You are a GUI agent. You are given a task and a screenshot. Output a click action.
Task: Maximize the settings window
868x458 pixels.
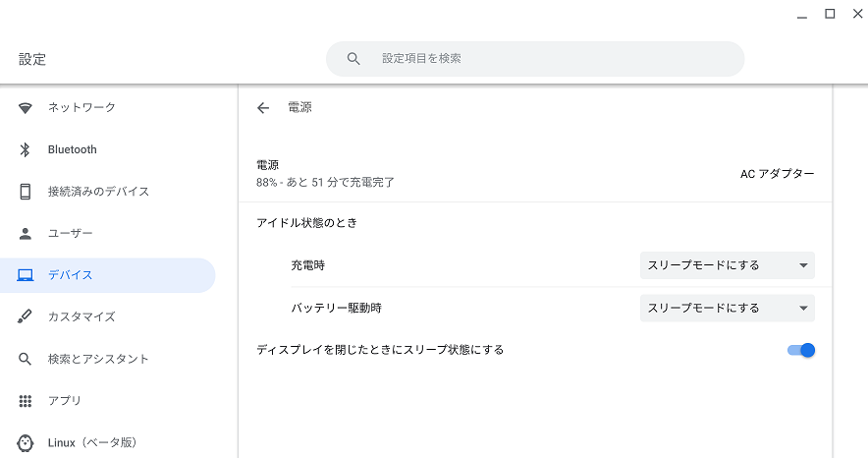(830, 14)
